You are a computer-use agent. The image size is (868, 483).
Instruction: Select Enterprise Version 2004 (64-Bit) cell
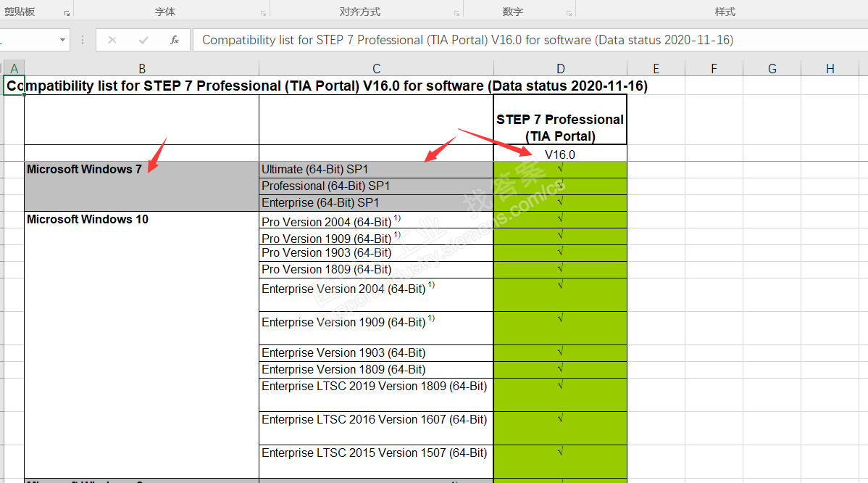(x=377, y=294)
